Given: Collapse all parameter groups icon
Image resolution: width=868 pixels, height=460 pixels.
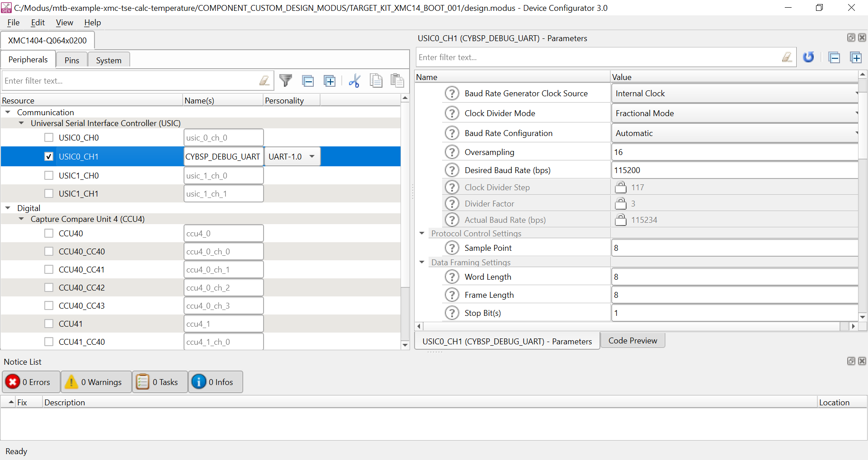Looking at the screenshot, I should pos(834,57).
